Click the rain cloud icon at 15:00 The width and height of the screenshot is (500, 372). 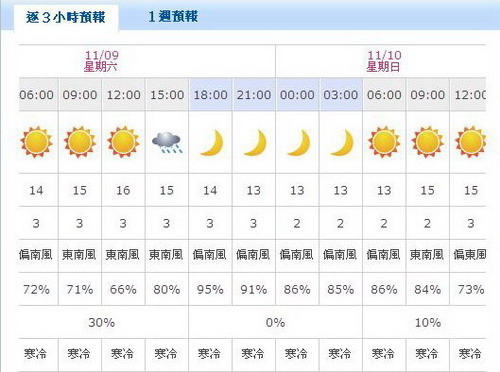(x=167, y=143)
